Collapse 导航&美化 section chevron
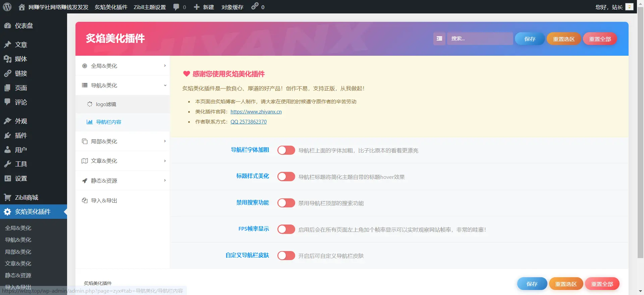644x295 pixels. [165, 85]
